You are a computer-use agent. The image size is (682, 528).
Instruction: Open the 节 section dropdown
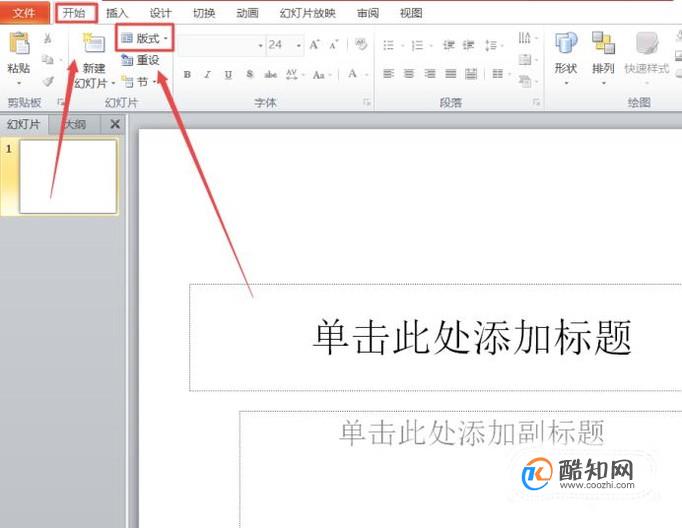139,81
